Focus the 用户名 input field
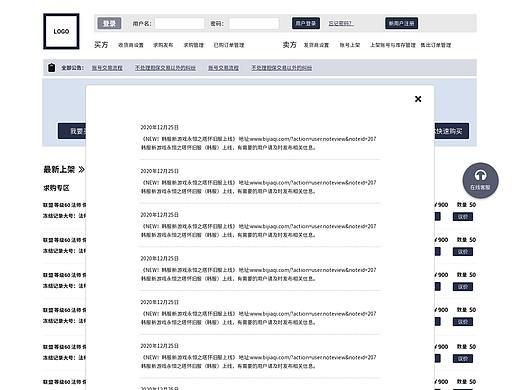Image resolution: width=520 pixels, height=390 pixels. tap(179, 24)
